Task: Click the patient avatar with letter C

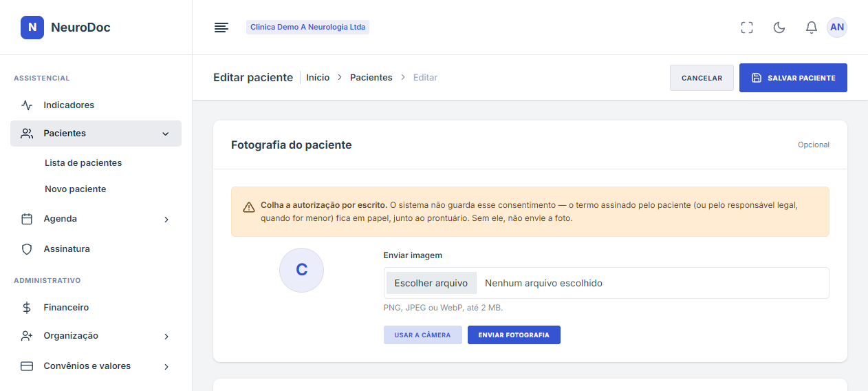Action: pos(301,270)
